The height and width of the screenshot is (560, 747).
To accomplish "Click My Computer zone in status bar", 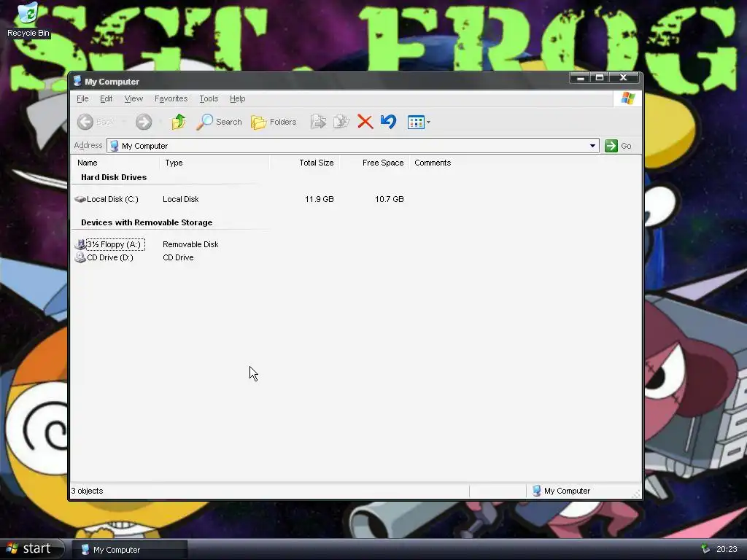I will 561,491.
